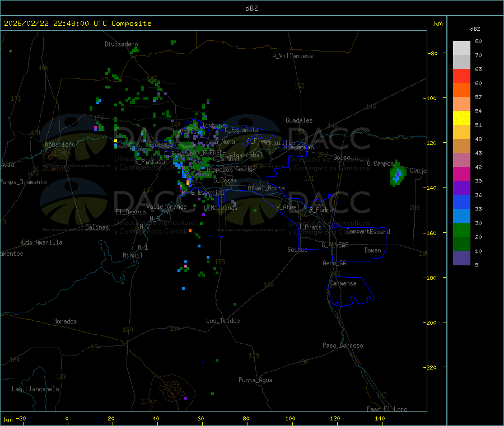The height and width of the screenshot is (426, 504).
Task: Select the yellow 51 dBZ swatch
Action: tap(461, 118)
